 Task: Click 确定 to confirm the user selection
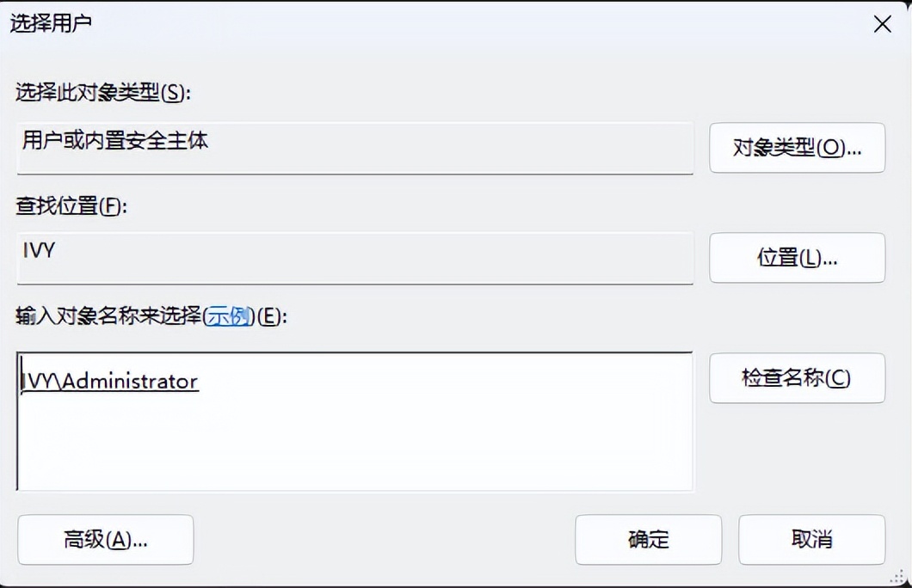click(x=648, y=539)
